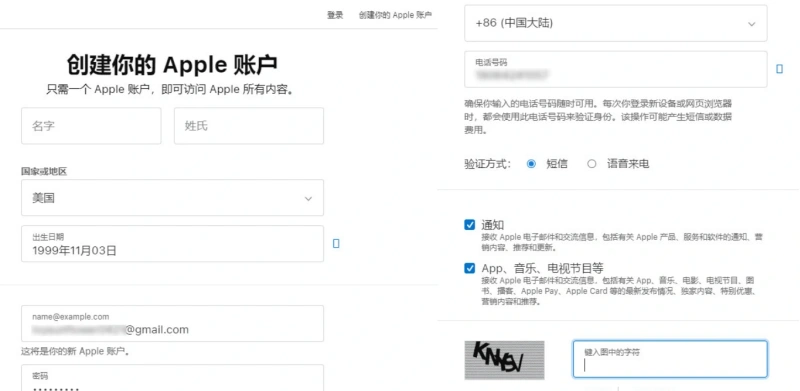
Task: Click the 出生日期 date field
Action: coord(172,243)
